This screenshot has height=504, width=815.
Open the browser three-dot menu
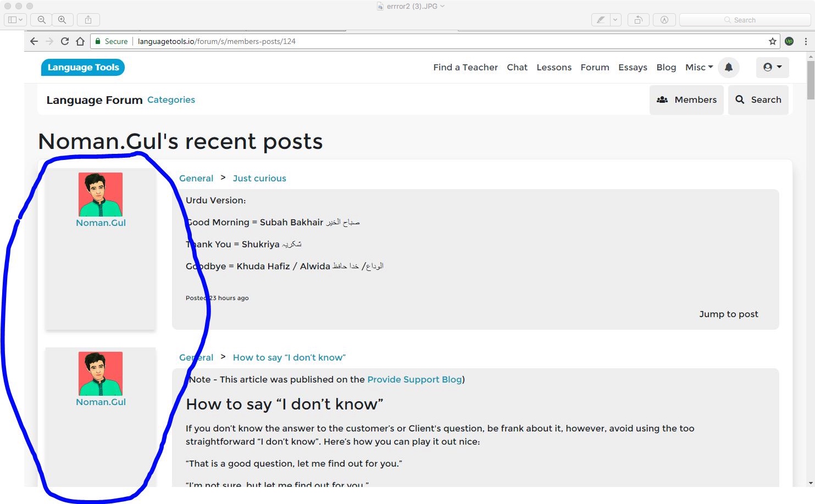[x=806, y=41]
